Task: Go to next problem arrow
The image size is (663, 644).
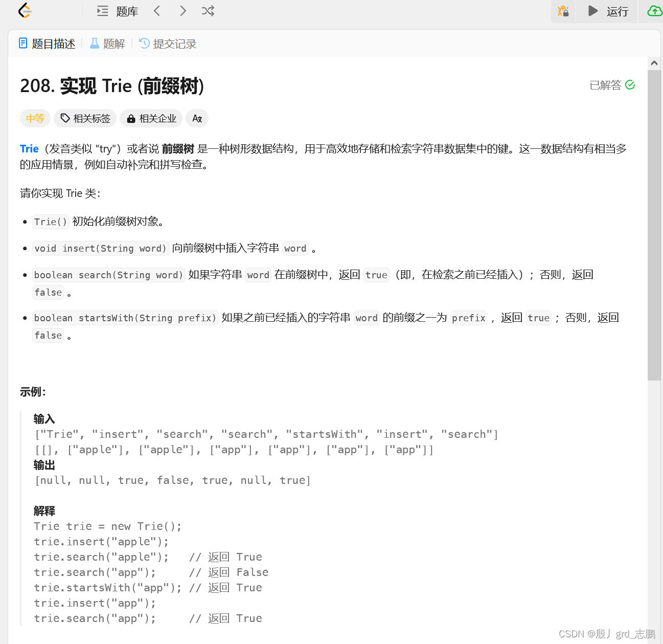Action: [x=183, y=11]
